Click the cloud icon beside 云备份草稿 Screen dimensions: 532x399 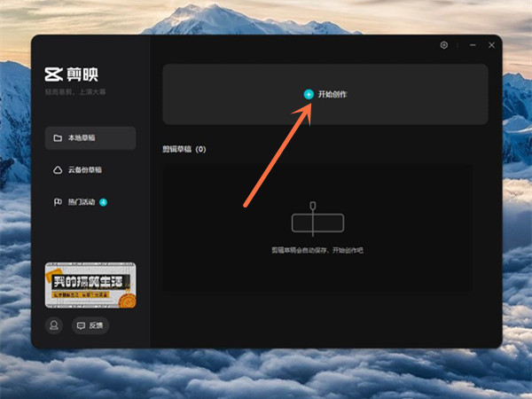[58, 170]
